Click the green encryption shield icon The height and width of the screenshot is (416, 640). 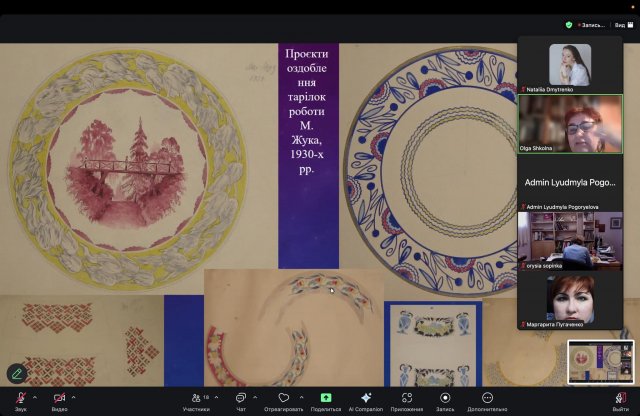(569, 24)
